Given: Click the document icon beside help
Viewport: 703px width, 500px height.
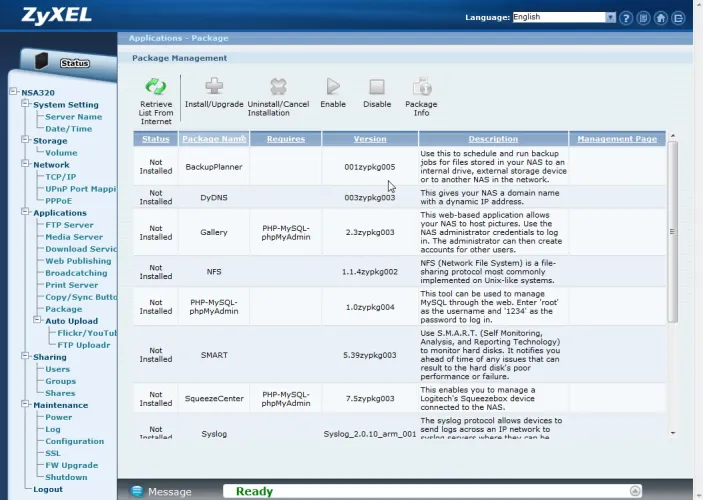Looking at the screenshot, I should pos(643,18).
